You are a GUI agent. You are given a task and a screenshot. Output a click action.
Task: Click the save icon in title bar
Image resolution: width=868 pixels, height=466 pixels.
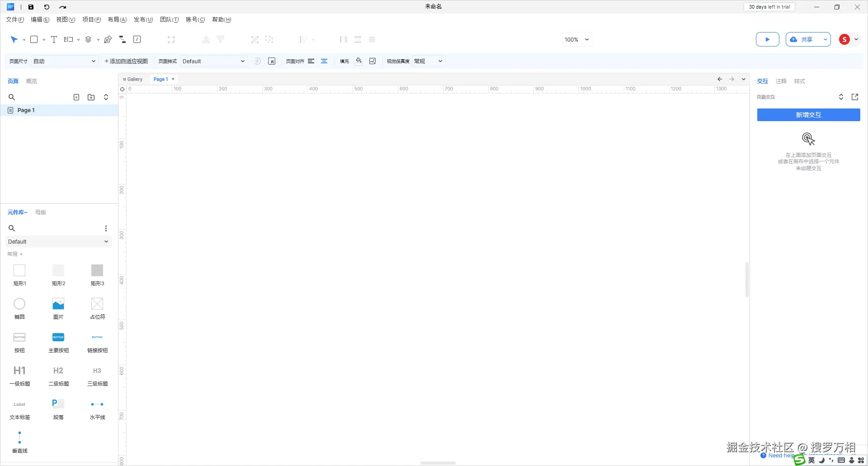click(x=31, y=7)
